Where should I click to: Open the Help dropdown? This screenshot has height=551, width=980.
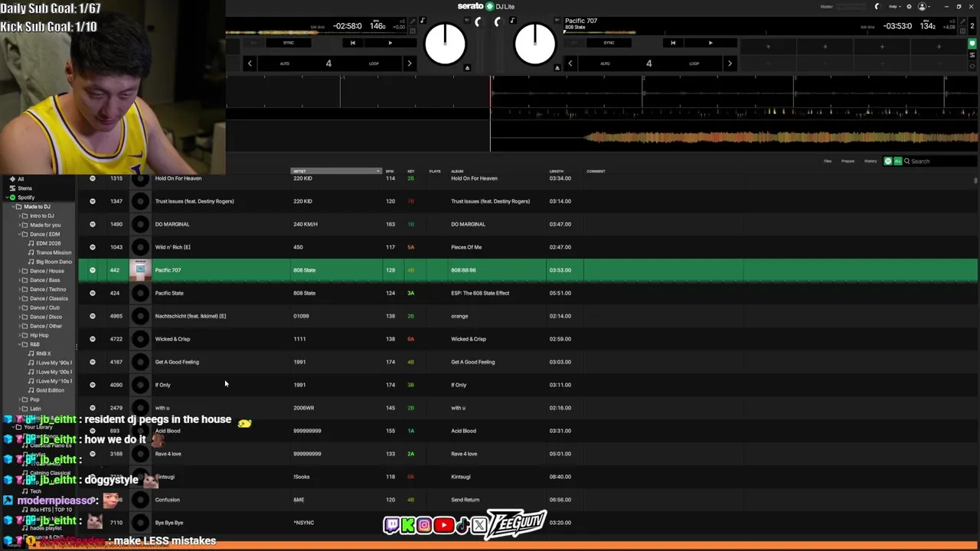click(x=895, y=6)
